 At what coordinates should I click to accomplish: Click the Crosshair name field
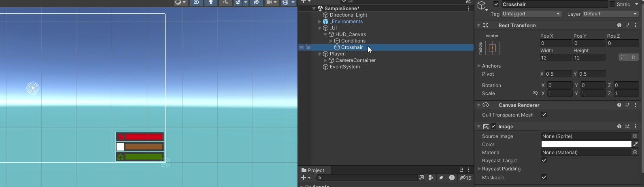[x=555, y=4]
